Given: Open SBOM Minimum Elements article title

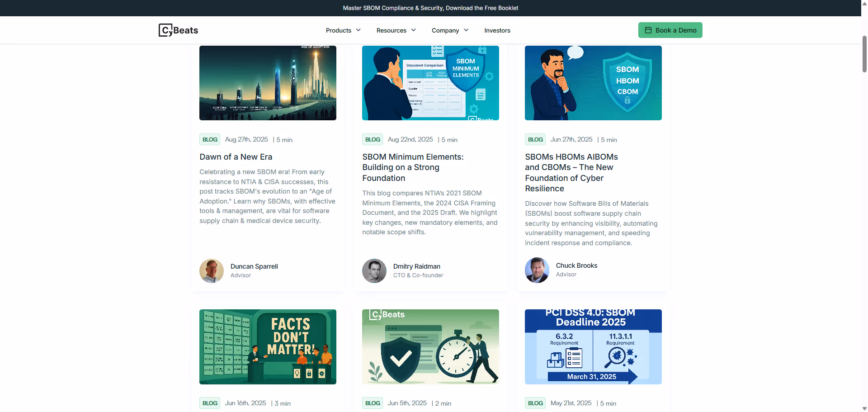Looking at the screenshot, I should click(x=413, y=167).
